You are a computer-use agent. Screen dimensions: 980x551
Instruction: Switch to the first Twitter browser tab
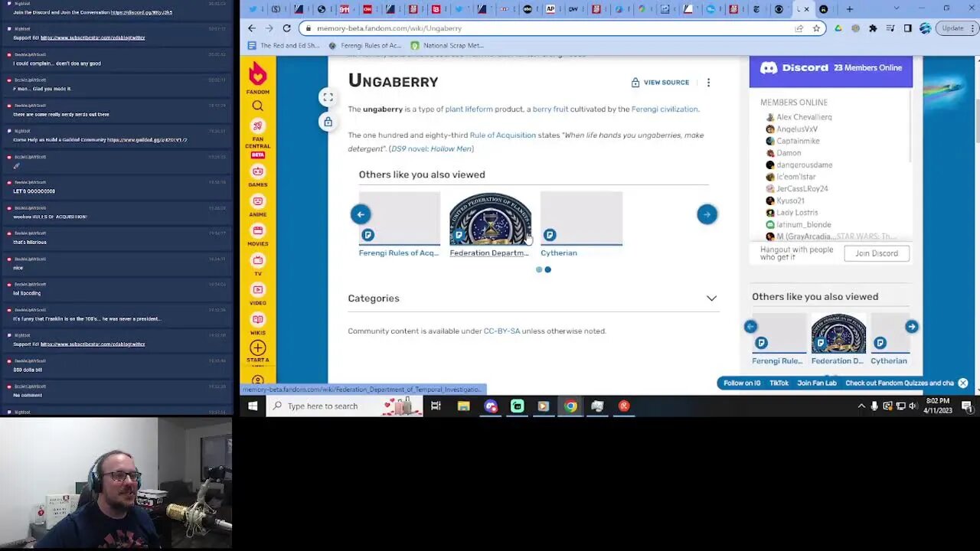pos(253,9)
